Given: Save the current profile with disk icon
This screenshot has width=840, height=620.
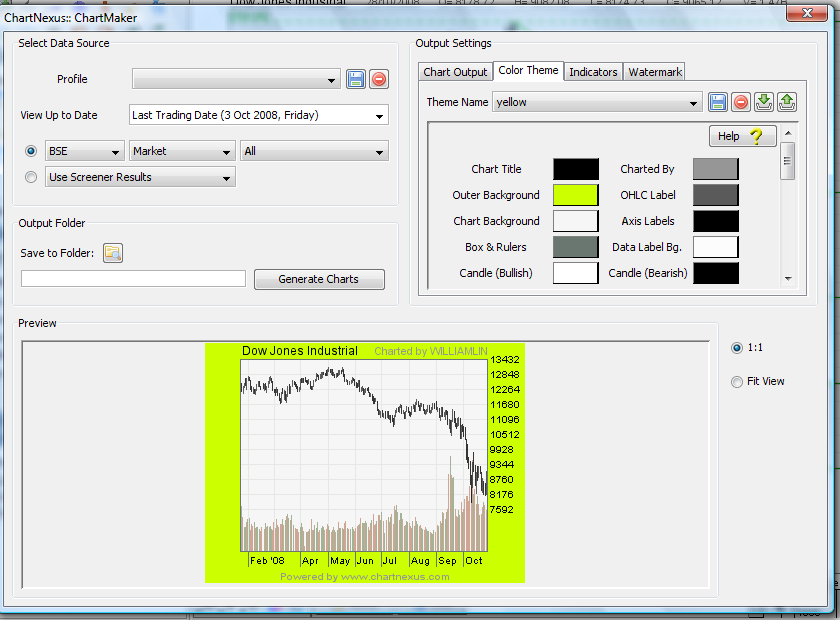Looking at the screenshot, I should (356, 79).
